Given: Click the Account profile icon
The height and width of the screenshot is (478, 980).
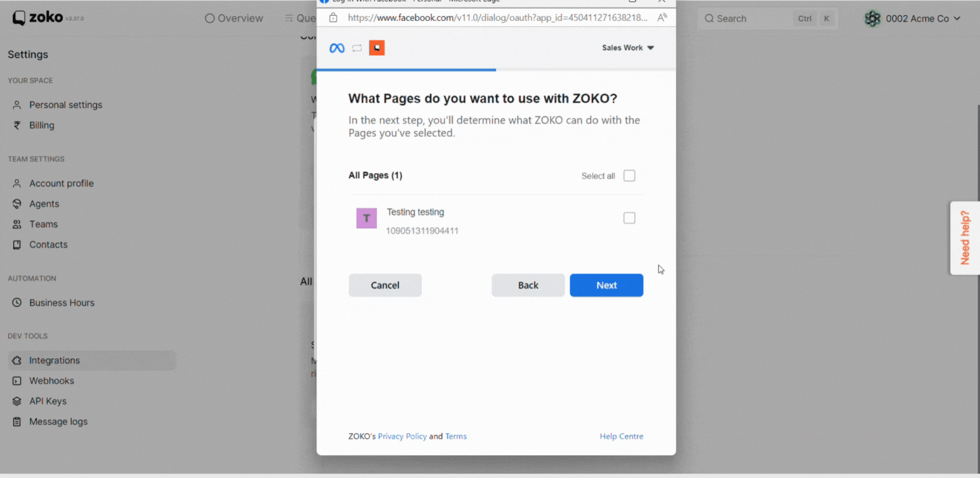Looking at the screenshot, I should [17, 184].
